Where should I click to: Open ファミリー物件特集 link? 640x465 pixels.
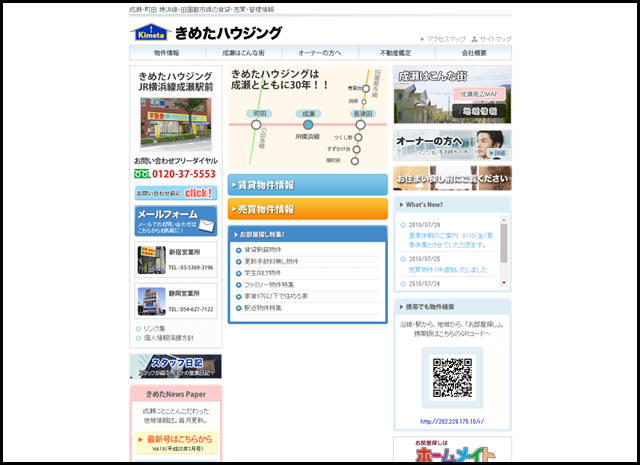tap(269, 285)
